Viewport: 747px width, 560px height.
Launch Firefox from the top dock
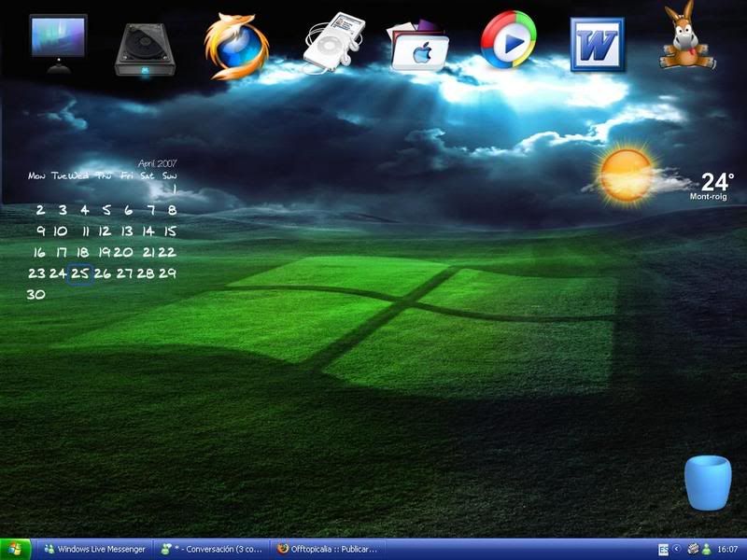pos(236,47)
